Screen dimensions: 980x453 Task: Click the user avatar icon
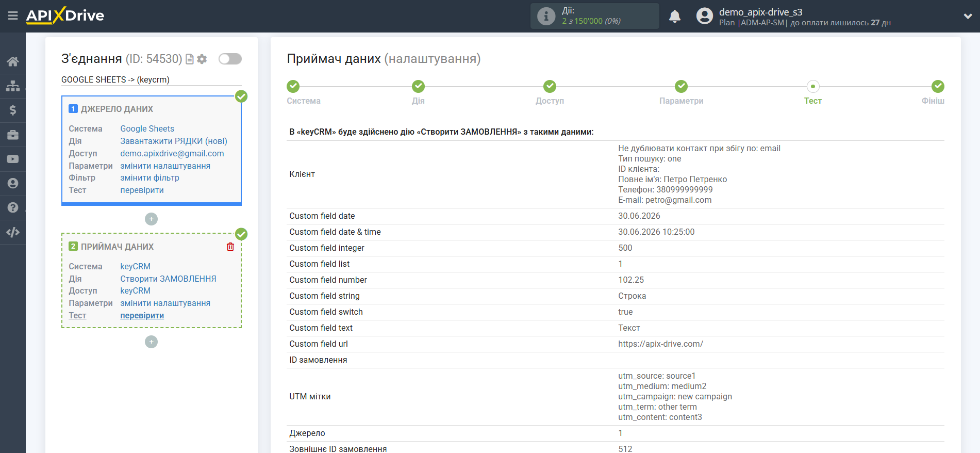click(704, 16)
